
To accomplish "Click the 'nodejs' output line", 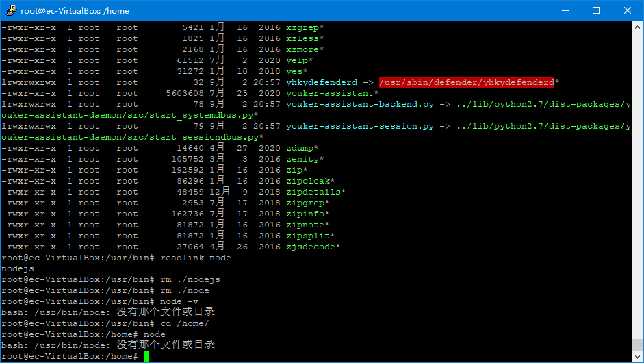I will [x=18, y=269].
